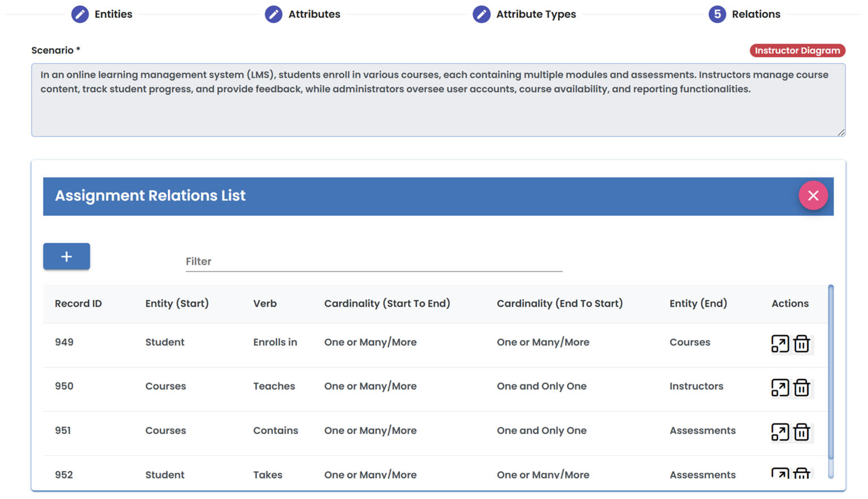The image size is (868, 499).
Task: Click the Instructor Diagram badge
Action: click(x=797, y=51)
